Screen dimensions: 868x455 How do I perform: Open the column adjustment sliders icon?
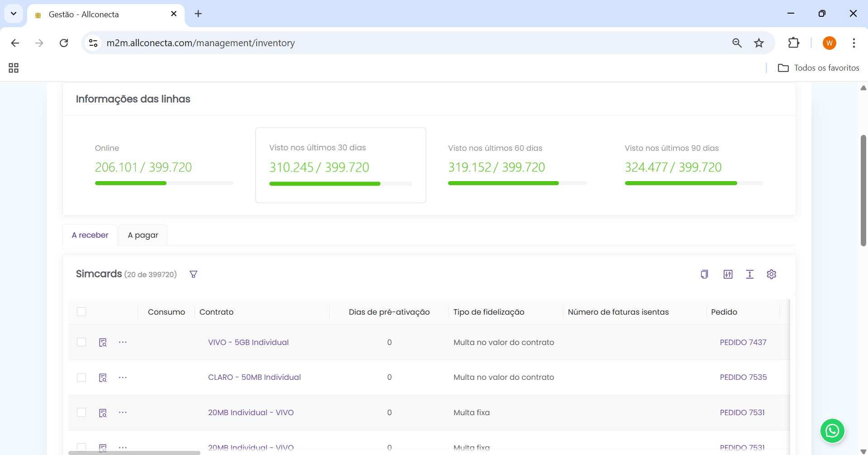(x=728, y=274)
